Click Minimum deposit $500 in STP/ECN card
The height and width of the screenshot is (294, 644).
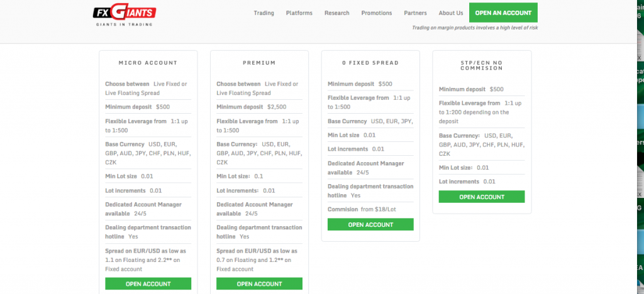471,89
